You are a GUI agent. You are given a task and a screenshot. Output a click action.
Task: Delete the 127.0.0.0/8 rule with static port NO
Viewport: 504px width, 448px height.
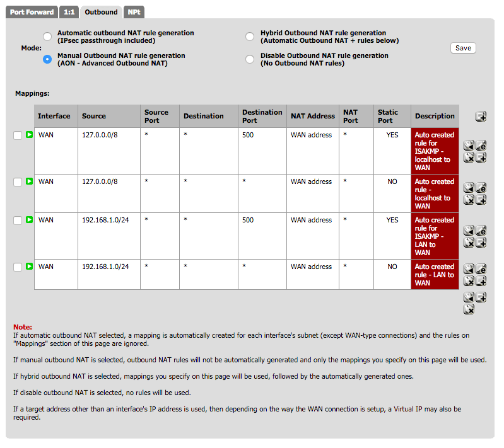pyautogui.click(x=469, y=200)
